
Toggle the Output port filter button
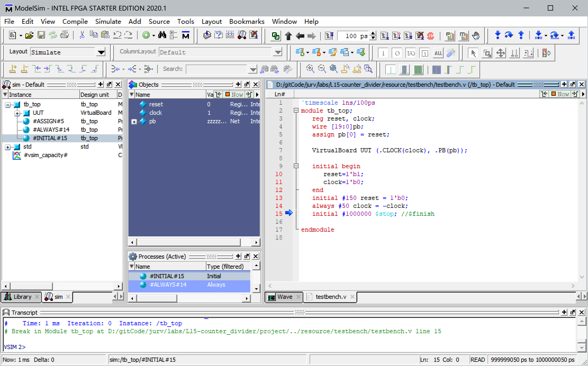[397, 53]
